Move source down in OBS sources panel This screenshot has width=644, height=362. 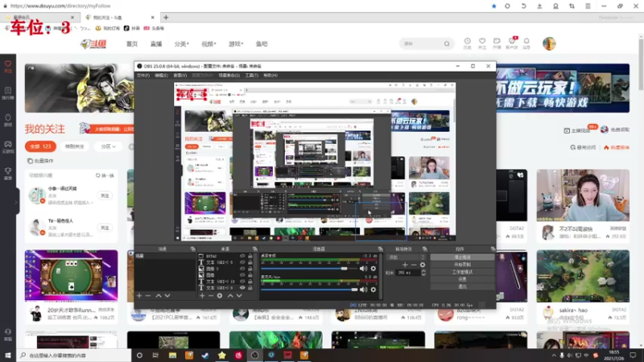239,295
